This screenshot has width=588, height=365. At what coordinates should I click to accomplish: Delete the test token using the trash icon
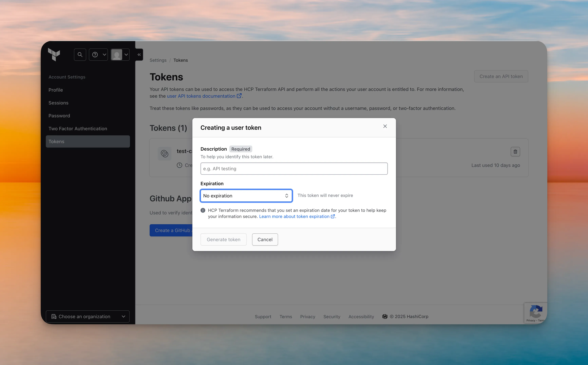(x=515, y=152)
